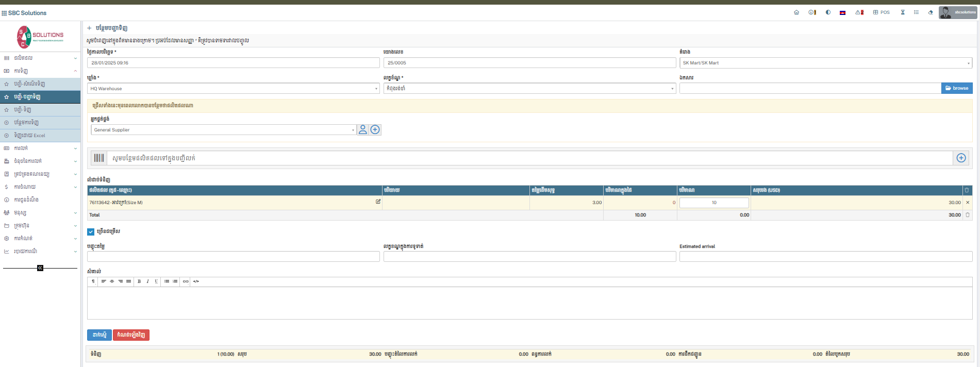Click the add supplier plus icon
Screen dimensions: 980x367
point(375,130)
